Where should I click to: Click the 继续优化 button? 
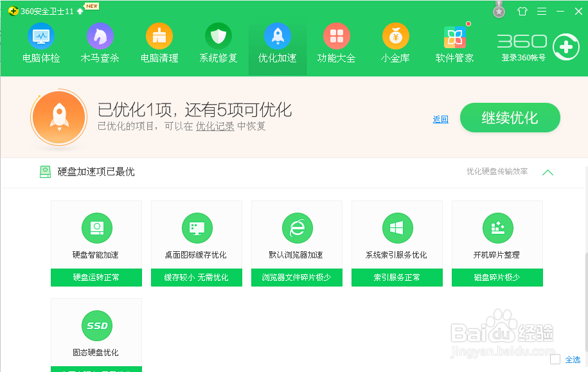point(510,118)
